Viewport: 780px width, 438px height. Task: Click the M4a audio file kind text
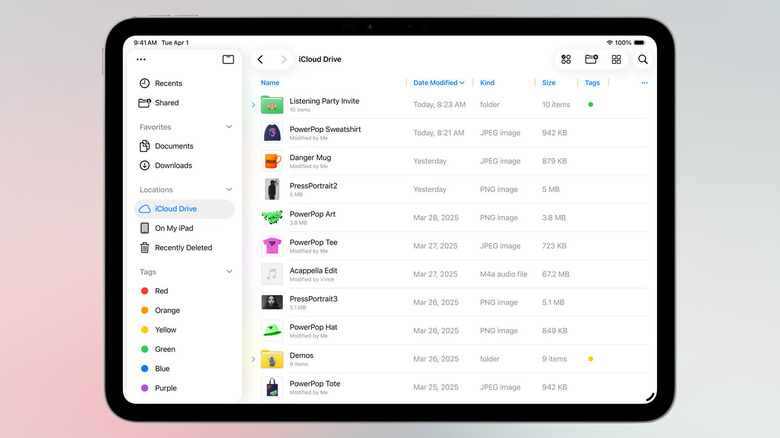pyautogui.click(x=503, y=274)
